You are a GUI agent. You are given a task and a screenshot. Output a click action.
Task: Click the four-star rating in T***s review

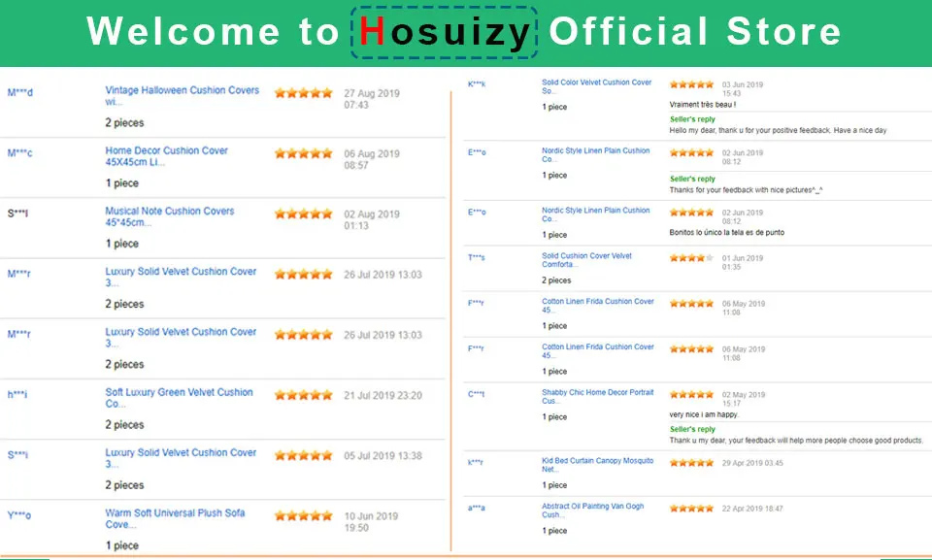[x=691, y=258]
